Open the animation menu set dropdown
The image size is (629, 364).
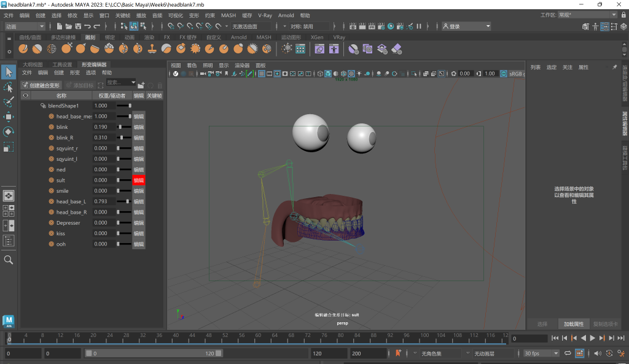(25, 26)
